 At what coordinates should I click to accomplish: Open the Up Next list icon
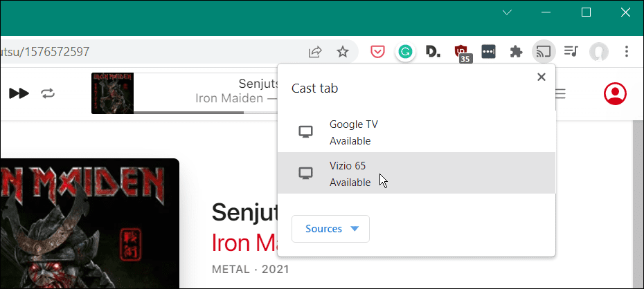coord(560,94)
